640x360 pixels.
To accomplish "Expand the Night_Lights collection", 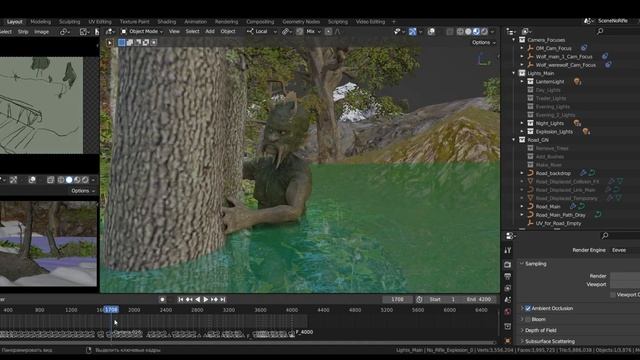I will 522,123.
